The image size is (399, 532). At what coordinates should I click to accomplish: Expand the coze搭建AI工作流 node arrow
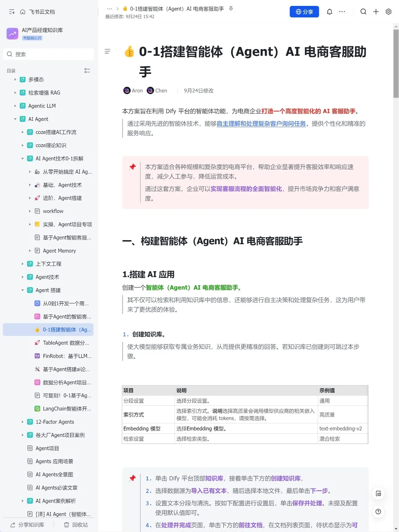click(x=23, y=132)
